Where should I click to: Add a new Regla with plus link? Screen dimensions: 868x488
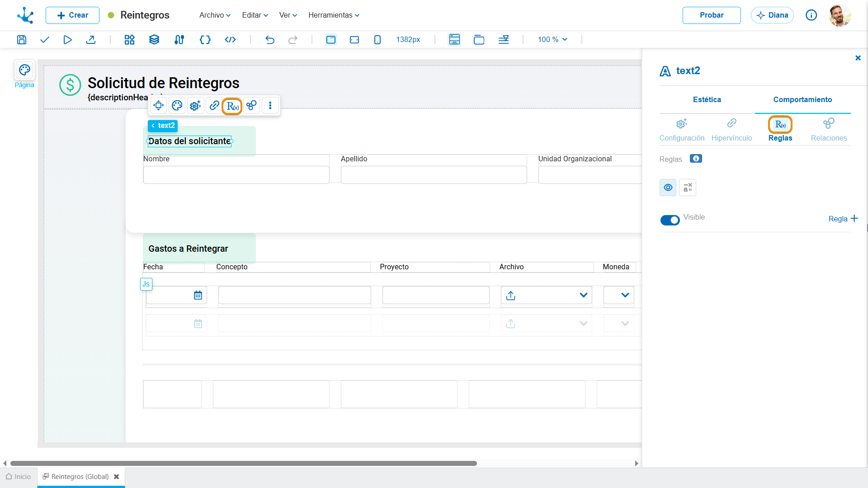[843, 219]
